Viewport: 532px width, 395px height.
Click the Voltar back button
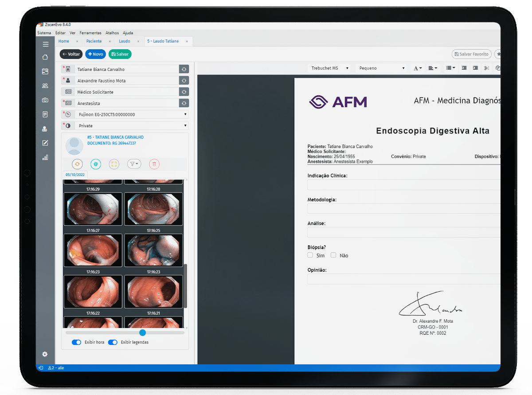click(x=71, y=54)
